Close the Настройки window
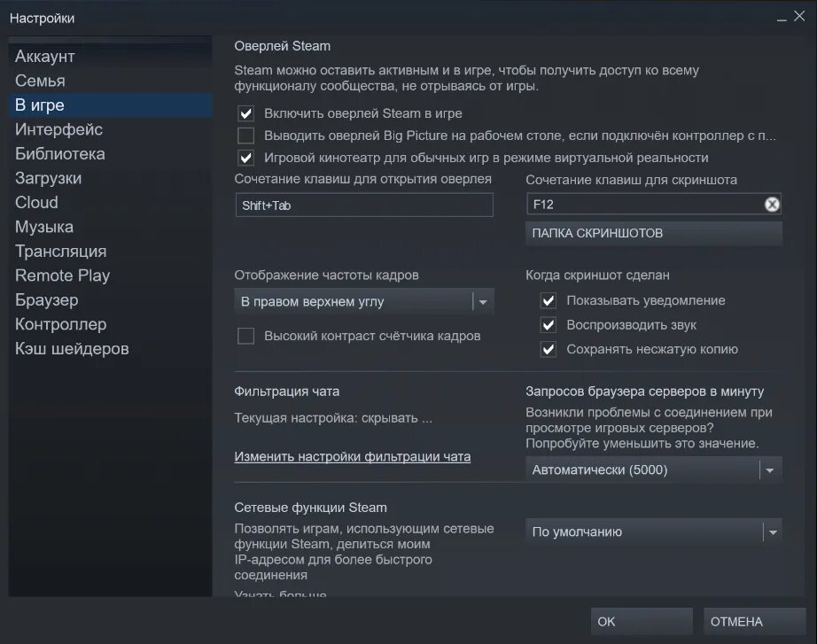The height and width of the screenshot is (644, 817). tap(799, 16)
